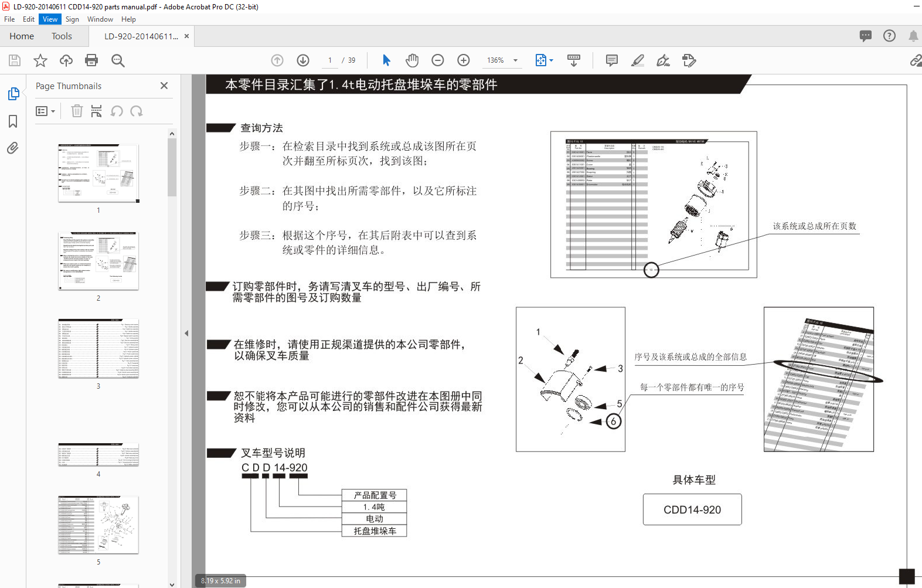Select the LD-920-20140611 document tab
The image size is (922, 588).
141,36
